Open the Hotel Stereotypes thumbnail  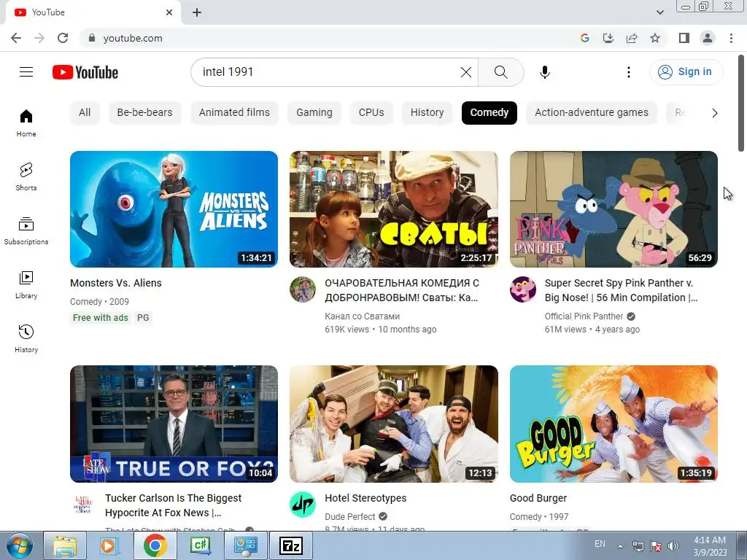coord(394,424)
